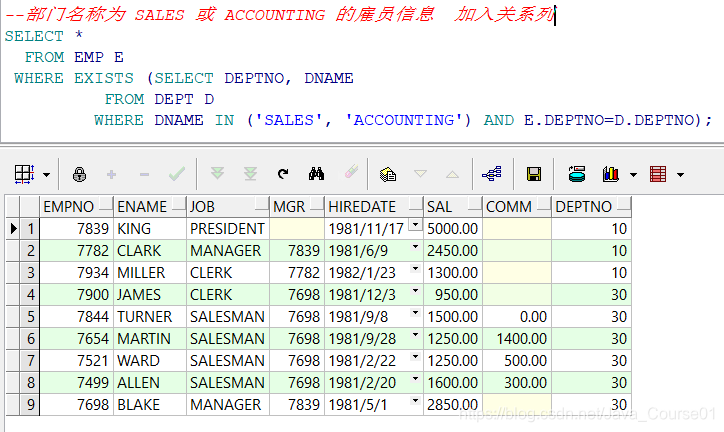Click the plus insert record icon
Image resolution: width=724 pixels, height=432 pixels.
pos(111,174)
